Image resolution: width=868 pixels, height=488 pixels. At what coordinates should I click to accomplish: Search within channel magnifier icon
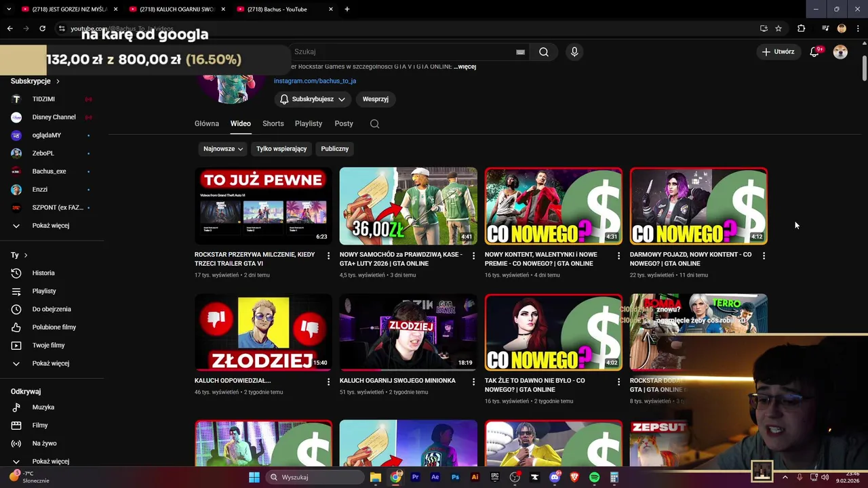pyautogui.click(x=374, y=123)
